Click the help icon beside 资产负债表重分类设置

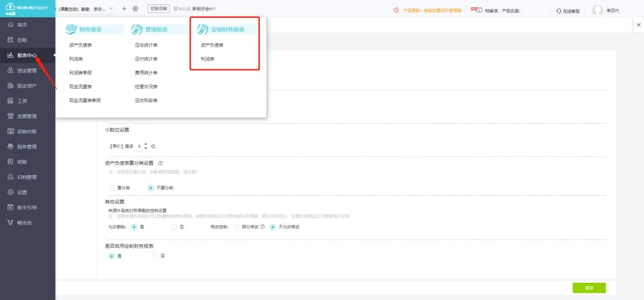160,163
